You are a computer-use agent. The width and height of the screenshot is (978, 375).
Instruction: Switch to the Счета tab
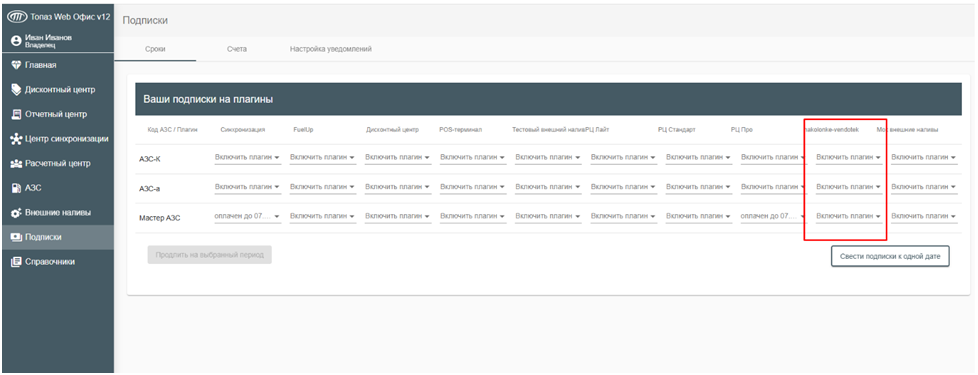(x=237, y=49)
